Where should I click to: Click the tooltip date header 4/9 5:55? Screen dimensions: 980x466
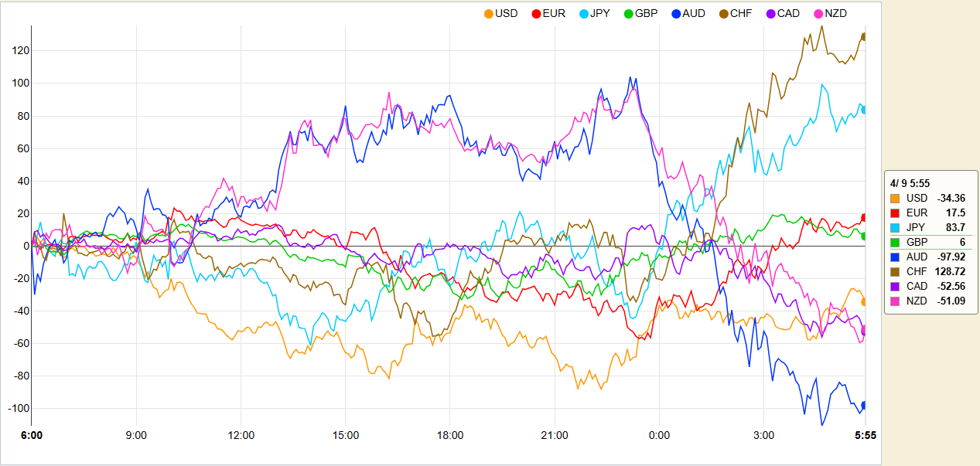(x=912, y=183)
